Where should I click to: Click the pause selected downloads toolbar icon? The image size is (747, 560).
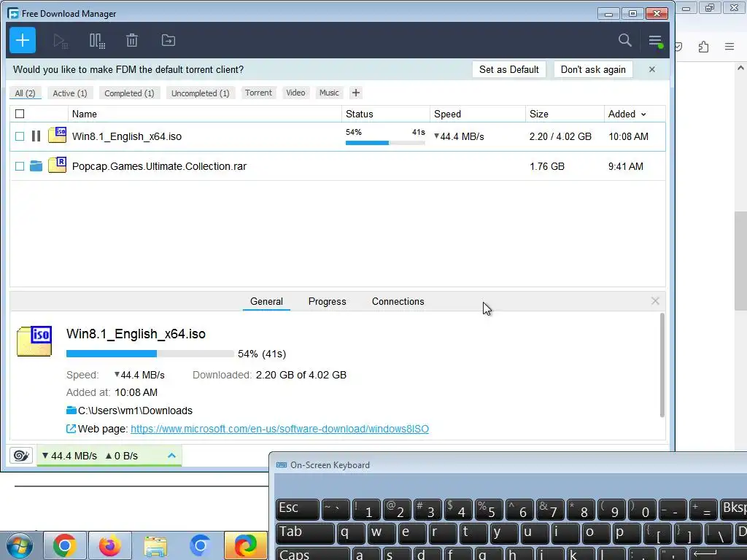[x=97, y=41]
